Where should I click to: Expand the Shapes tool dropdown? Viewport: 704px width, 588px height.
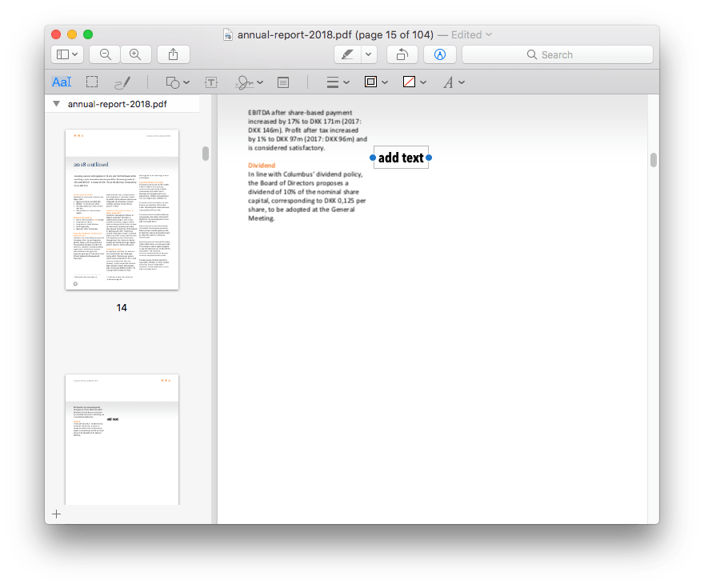(177, 82)
